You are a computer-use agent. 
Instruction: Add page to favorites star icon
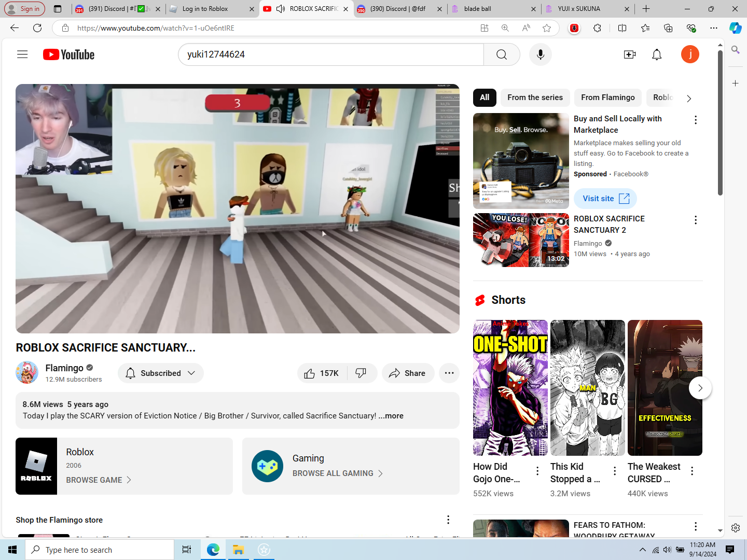[x=547, y=28]
